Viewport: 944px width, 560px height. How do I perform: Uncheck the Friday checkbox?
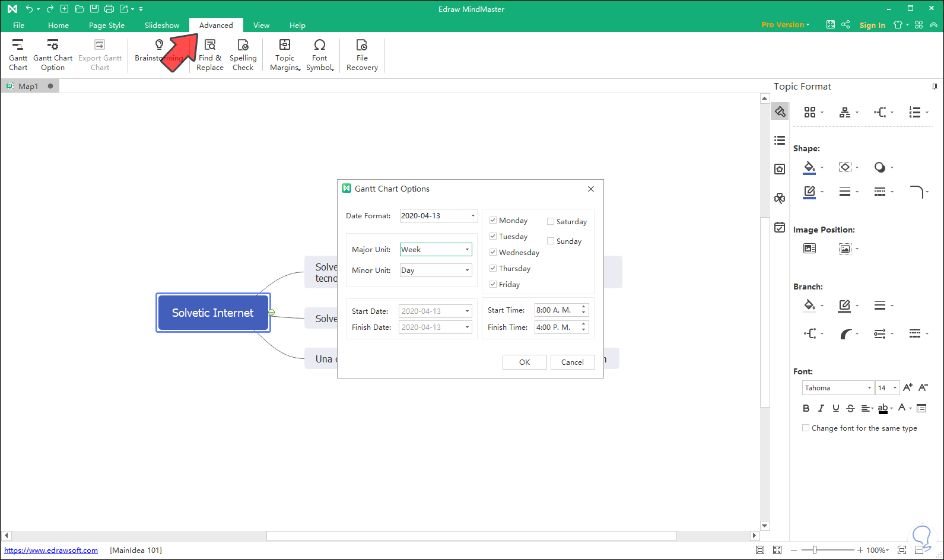492,284
